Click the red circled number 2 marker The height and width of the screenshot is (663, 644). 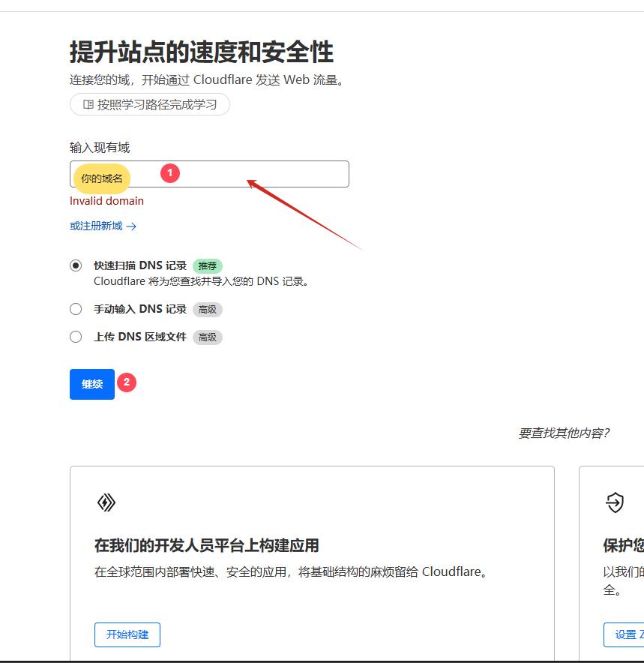pos(126,382)
